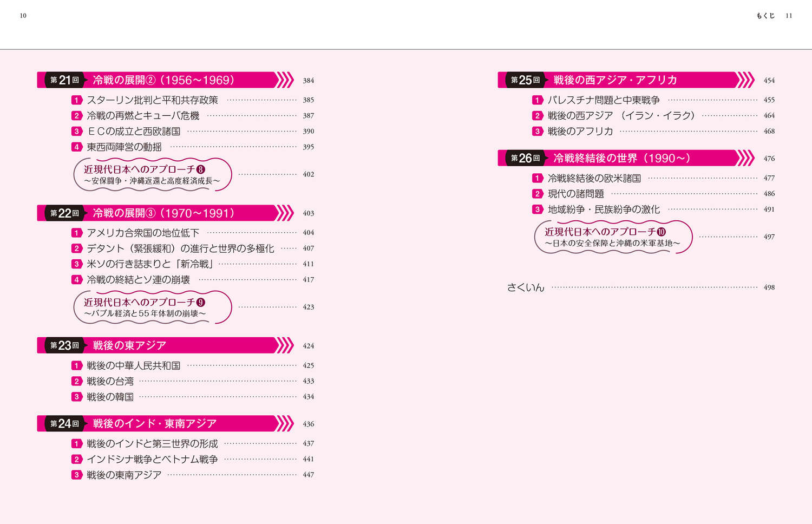This screenshot has height=524, width=812.
Task: Click the 第25回 chapter badge
Action: (x=525, y=80)
